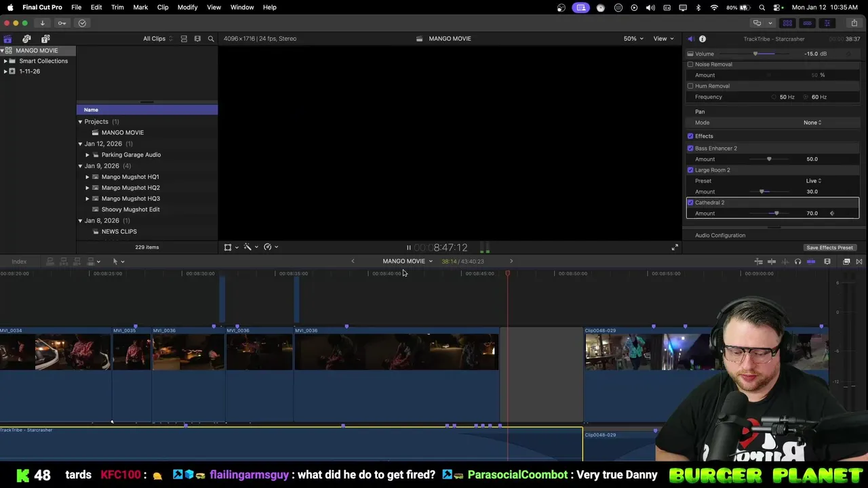Expand the Parking Garage Audio clip
This screenshot has width=868, height=488.
[87, 155]
